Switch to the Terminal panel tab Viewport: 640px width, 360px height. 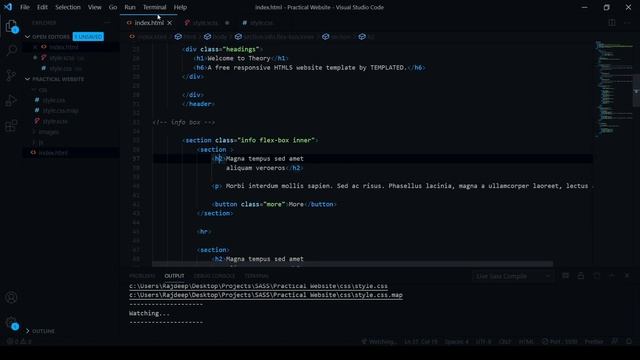click(256, 276)
